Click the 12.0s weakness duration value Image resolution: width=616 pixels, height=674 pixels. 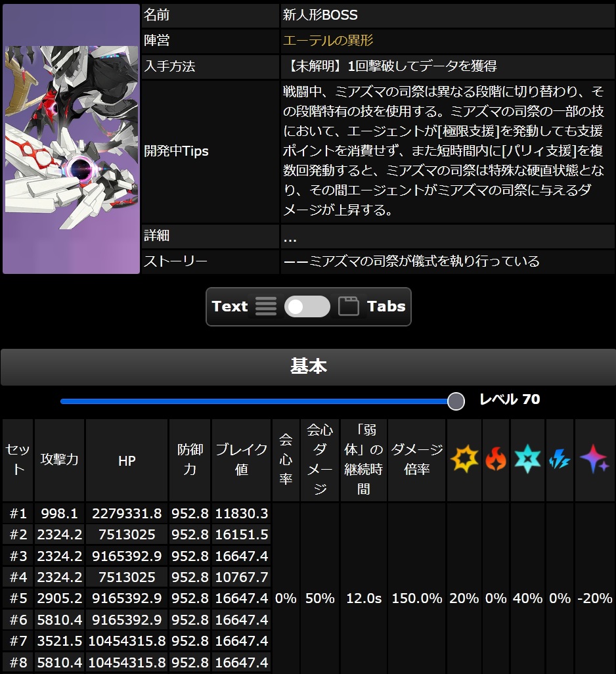click(364, 598)
